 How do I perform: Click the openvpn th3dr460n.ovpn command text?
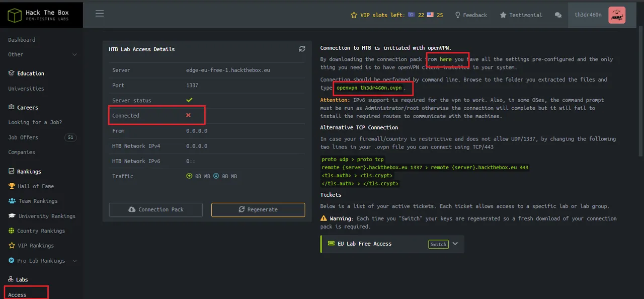coord(369,88)
